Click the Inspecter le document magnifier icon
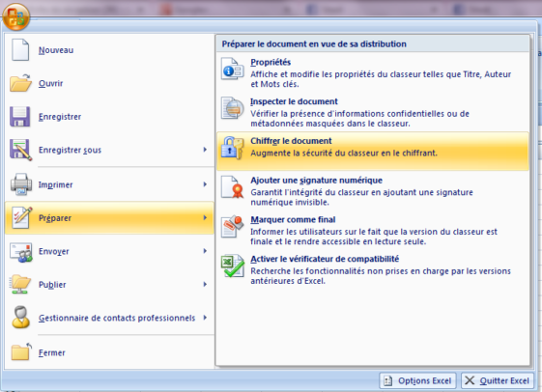This screenshot has width=542, height=392. pos(232,108)
